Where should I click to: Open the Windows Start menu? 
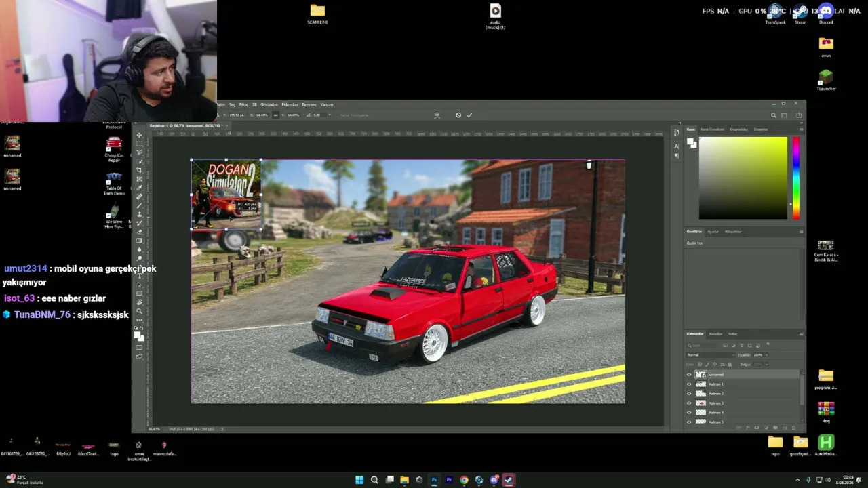[359, 480]
